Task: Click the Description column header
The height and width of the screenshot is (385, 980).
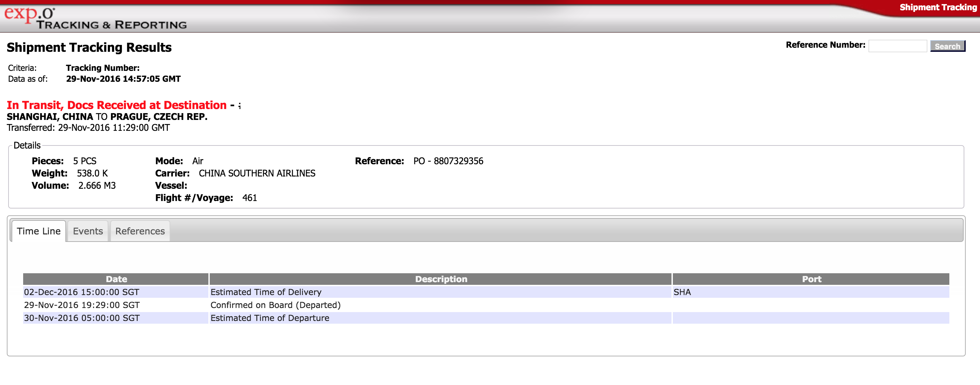Action: [x=441, y=279]
